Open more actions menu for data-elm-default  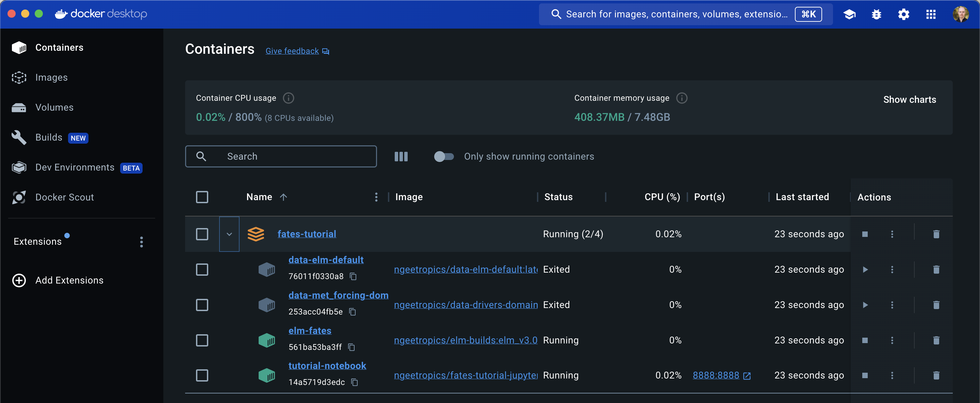coord(892,270)
